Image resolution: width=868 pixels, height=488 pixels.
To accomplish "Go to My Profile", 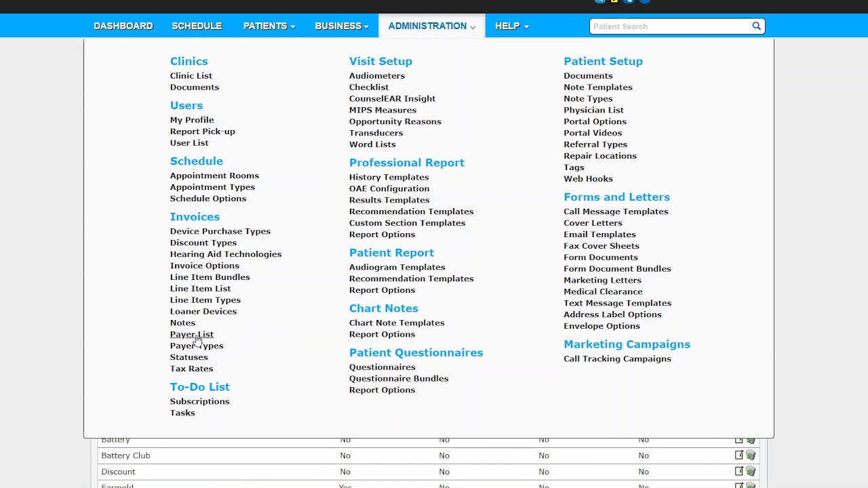I will point(192,120).
